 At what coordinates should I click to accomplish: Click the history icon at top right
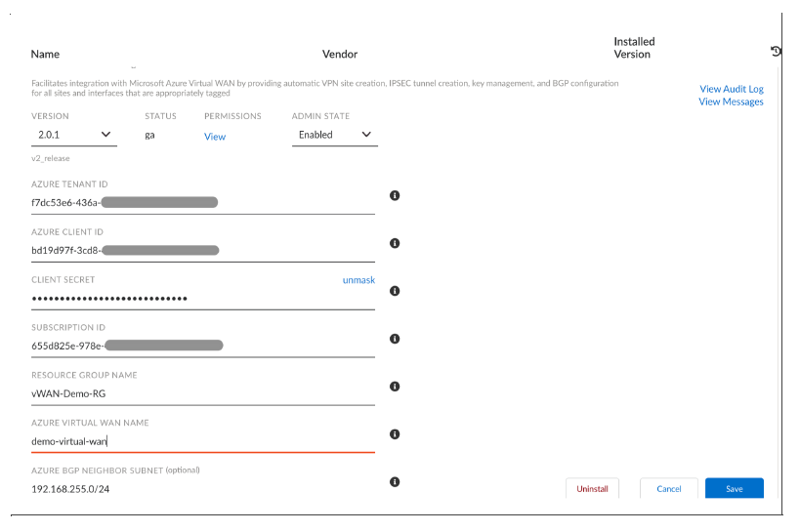pyautogui.click(x=776, y=51)
